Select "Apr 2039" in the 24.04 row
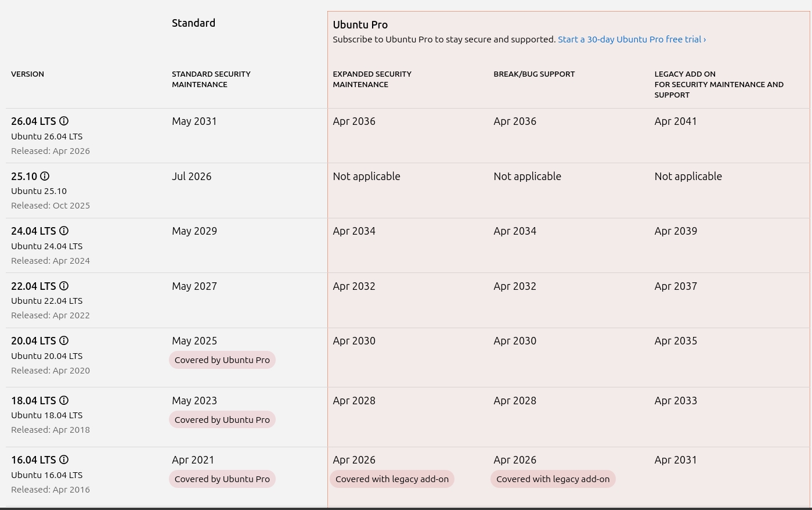812x510 pixels. coord(676,231)
